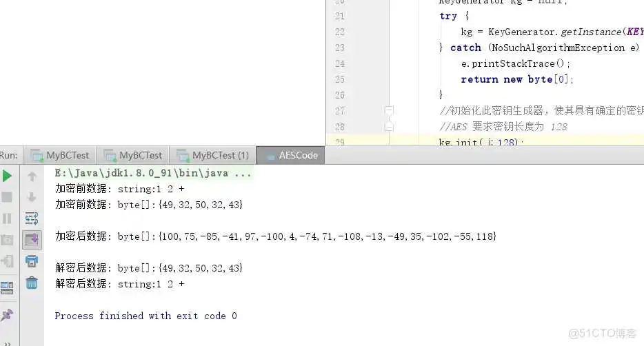Switch to the AESCode run tab
644x346 pixels.
[x=290, y=155]
